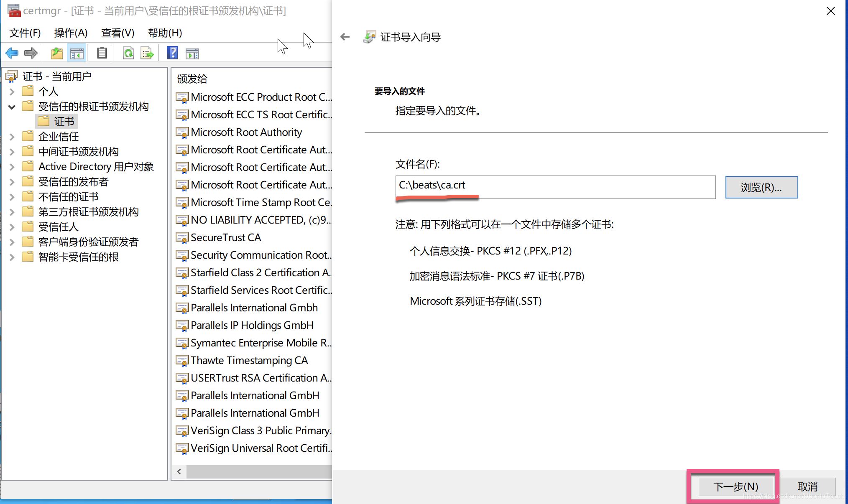The image size is (848, 504).
Task: Expand the 个人 folder node
Action: (x=12, y=92)
